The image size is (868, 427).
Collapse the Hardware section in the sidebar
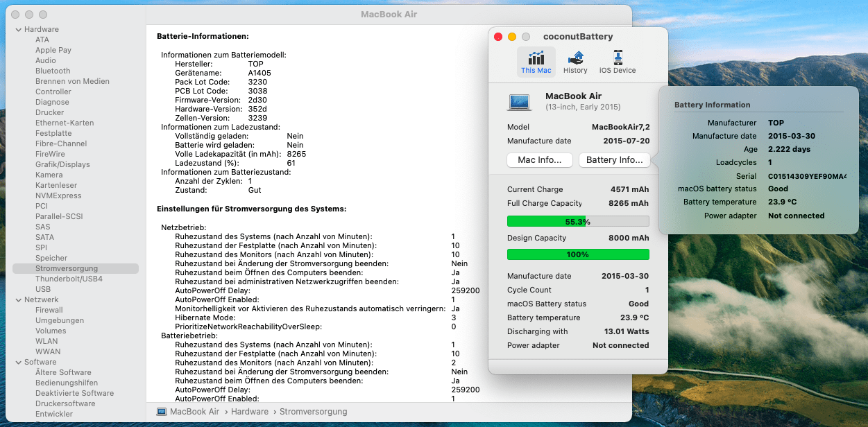tap(18, 29)
